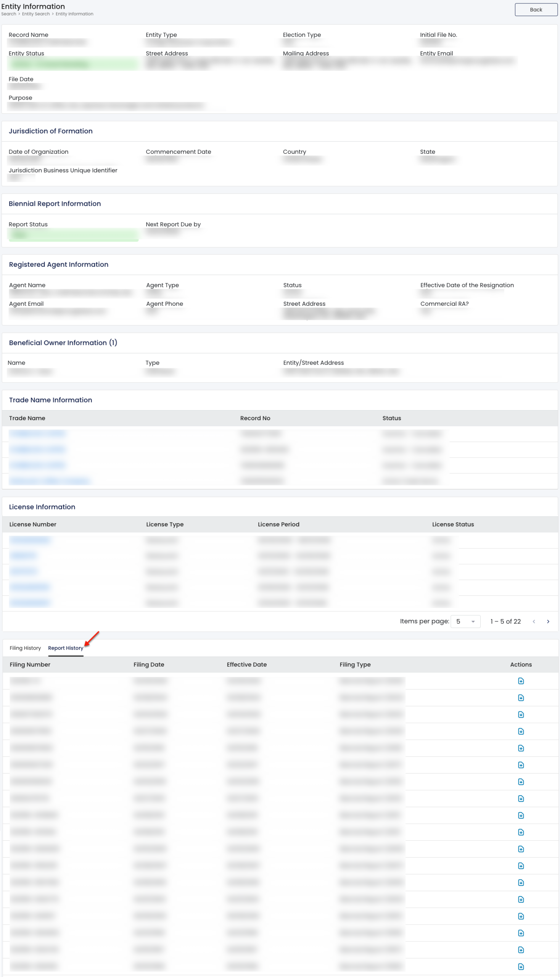This screenshot has width=560, height=977.
Task: Click the "Jurisdiction Business Unique Identifier" label
Action: pos(63,170)
